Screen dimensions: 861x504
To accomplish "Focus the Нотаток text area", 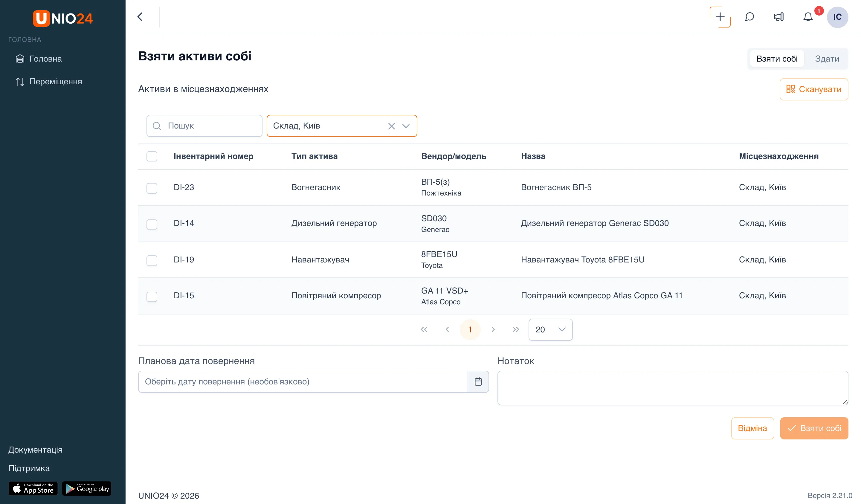I will pos(672,388).
